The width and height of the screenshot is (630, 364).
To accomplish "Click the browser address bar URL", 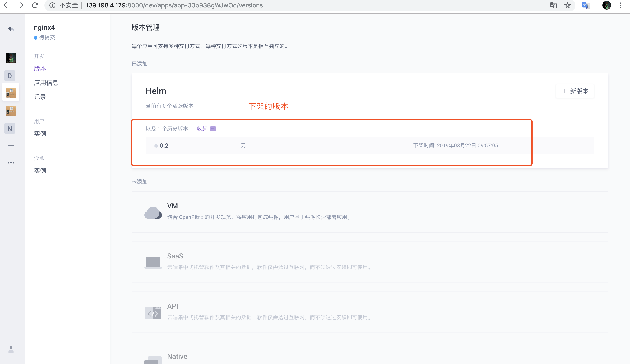I will [x=174, y=5].
